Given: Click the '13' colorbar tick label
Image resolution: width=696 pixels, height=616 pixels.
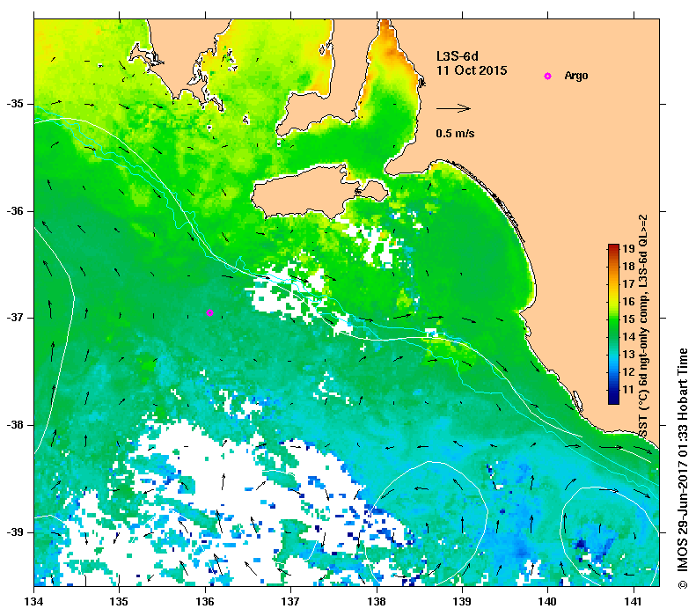Looking at the screenshot, I should 628,354.
